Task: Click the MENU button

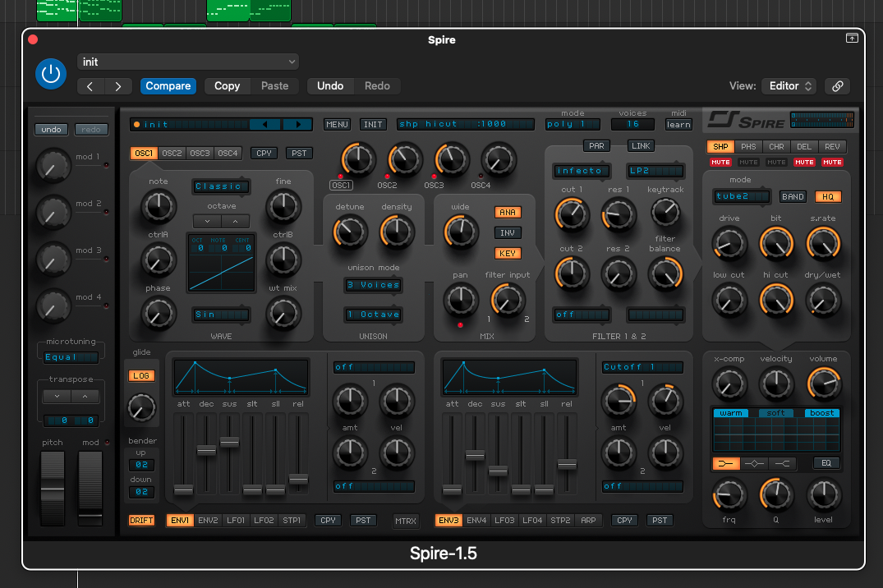Action: point(337,125)
